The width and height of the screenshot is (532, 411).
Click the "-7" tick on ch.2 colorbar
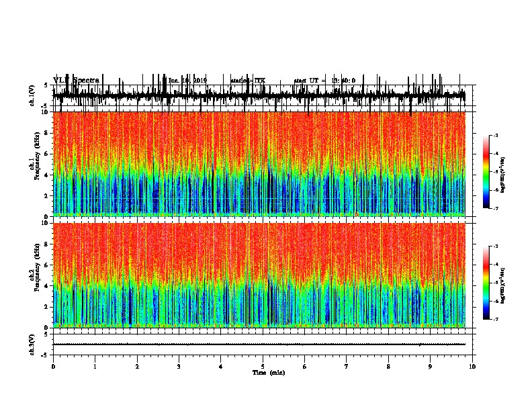point(495,319)
